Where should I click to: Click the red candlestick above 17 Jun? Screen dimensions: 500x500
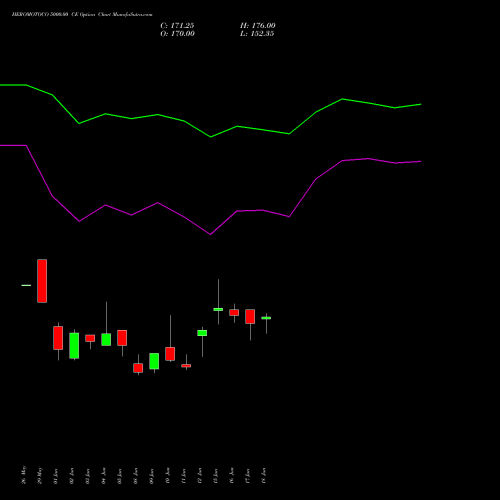[x=250, y=316]
